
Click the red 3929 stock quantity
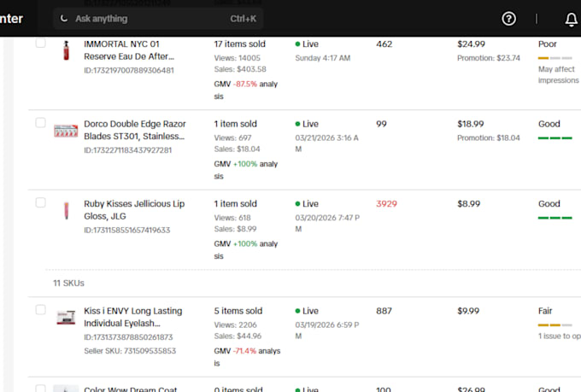click(386, 204)
